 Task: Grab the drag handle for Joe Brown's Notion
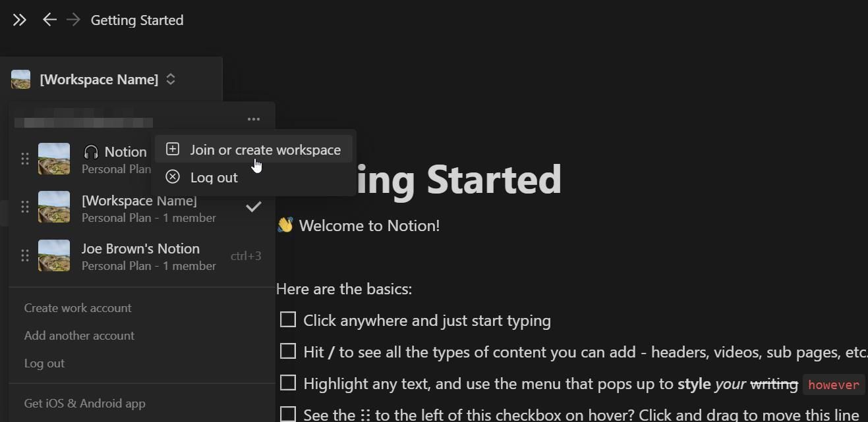coord(25,255)
